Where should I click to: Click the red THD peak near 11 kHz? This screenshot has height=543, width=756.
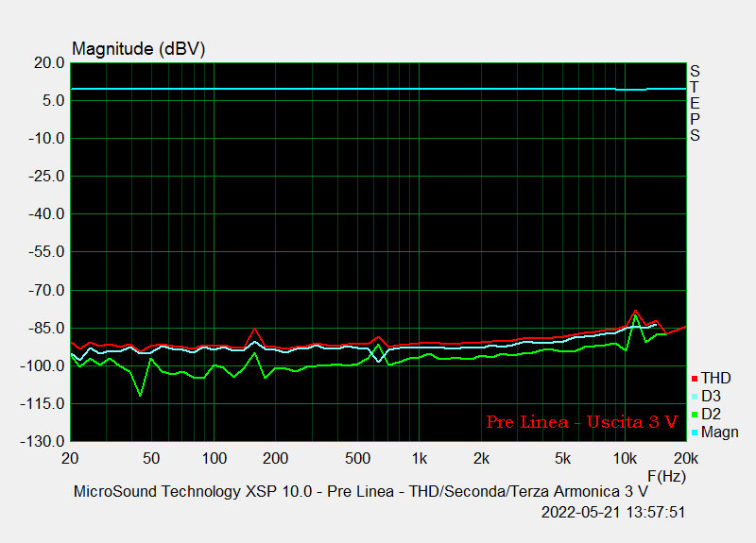pyautogui.click(x=635, y=311)
